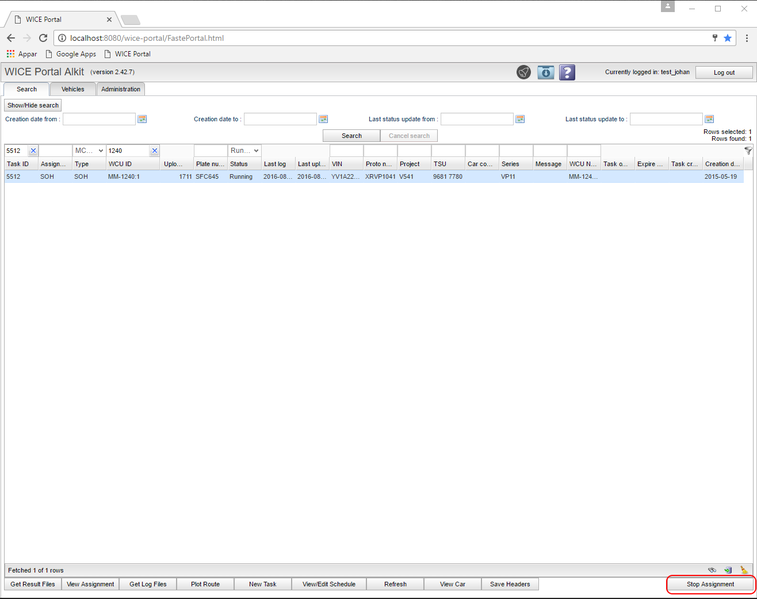Open calendar picker for Creation date from
The height and width of the screenshot is (599, 757).
coord(142,119)
